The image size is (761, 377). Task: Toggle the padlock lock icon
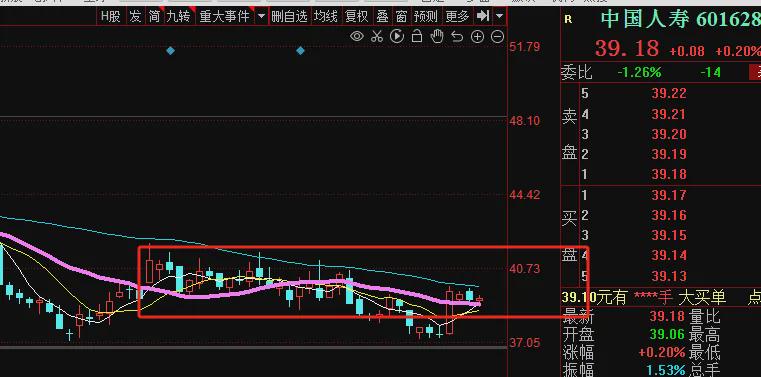(x=417, y=36)
